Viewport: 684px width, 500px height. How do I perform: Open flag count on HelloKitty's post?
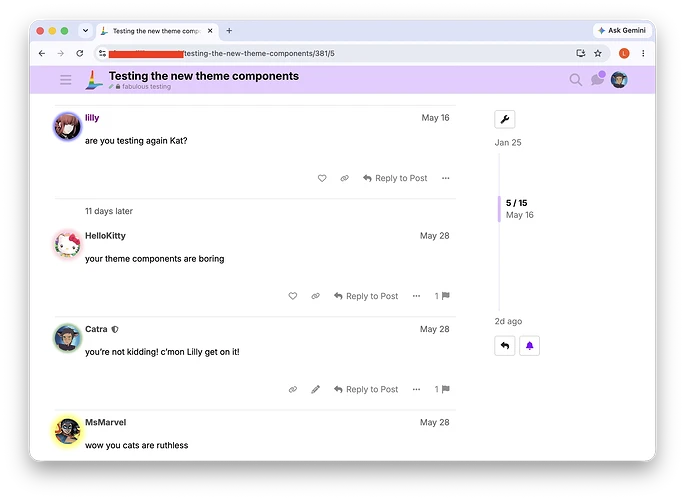point(442,296)
